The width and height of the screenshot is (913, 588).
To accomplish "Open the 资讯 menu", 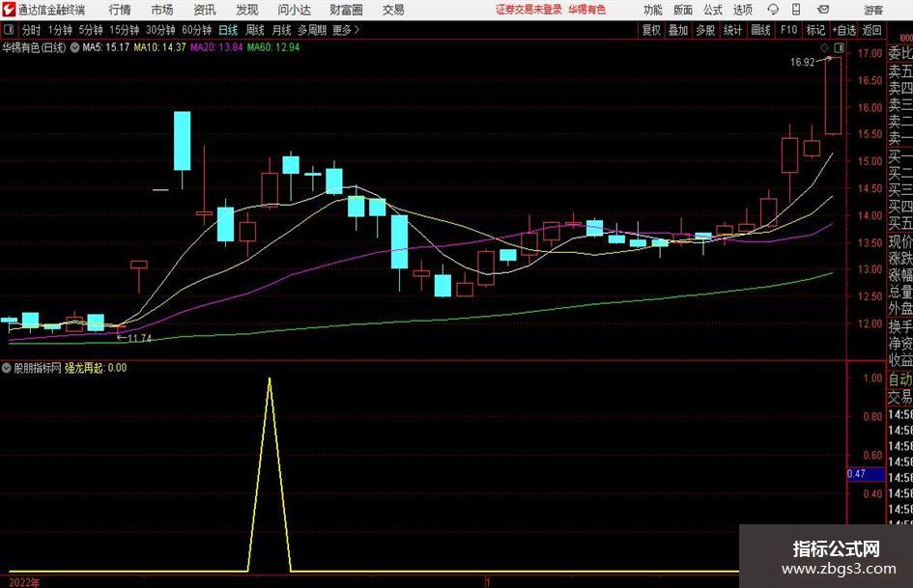I will [x=205, y=10].
